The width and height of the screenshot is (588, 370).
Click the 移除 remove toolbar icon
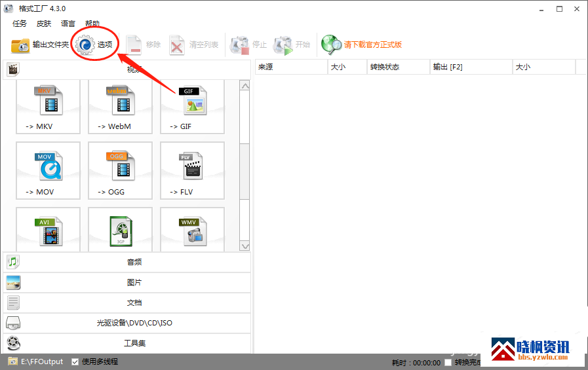(134, 45)
